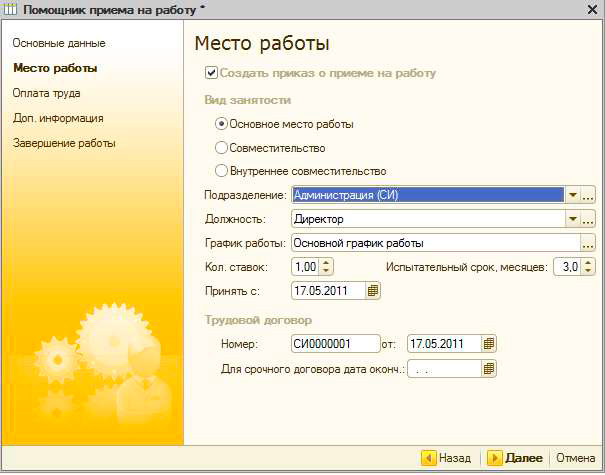This screenshot has width=605, height=475.
Task: Click the Отмена button
Action: pos(574,458)
